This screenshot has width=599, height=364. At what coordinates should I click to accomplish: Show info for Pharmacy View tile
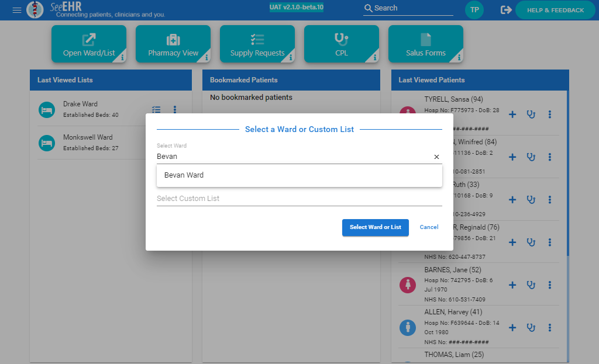(x=206, y=58)
